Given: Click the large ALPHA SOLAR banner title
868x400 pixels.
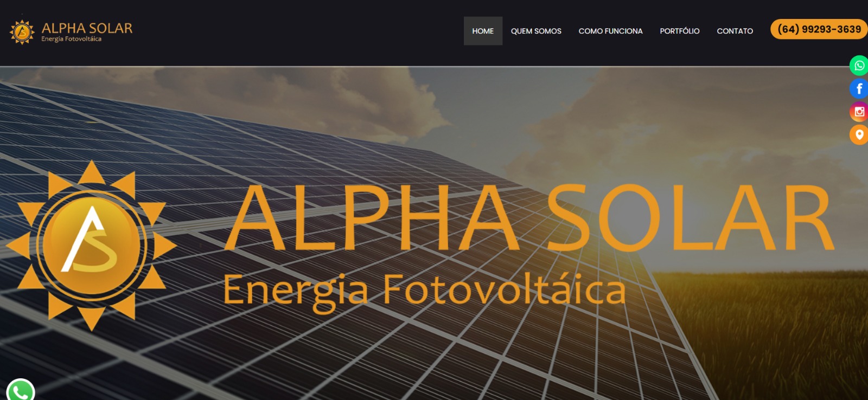Looking at the screenshot, I should click(529, 218).
